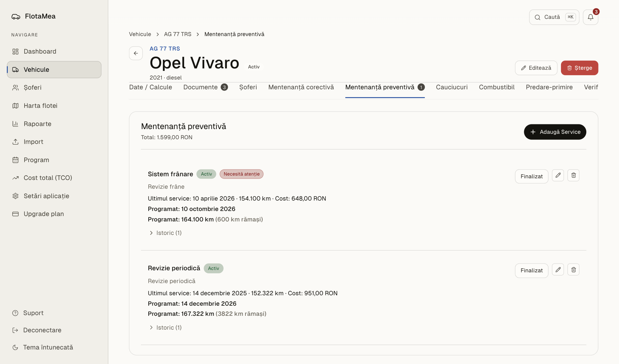Open the notifications bell
Viewport: 619px width, 364px height.
point(590,17)
